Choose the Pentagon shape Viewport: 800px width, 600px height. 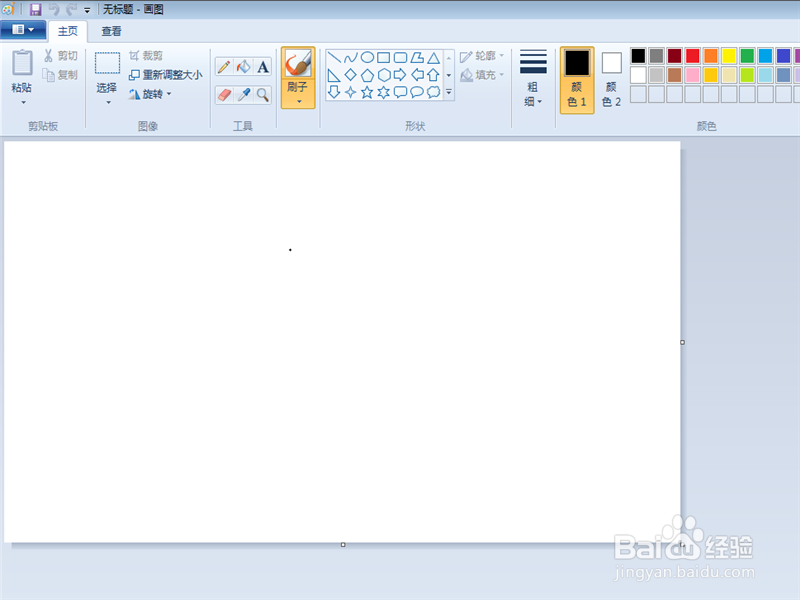[367, 75]
